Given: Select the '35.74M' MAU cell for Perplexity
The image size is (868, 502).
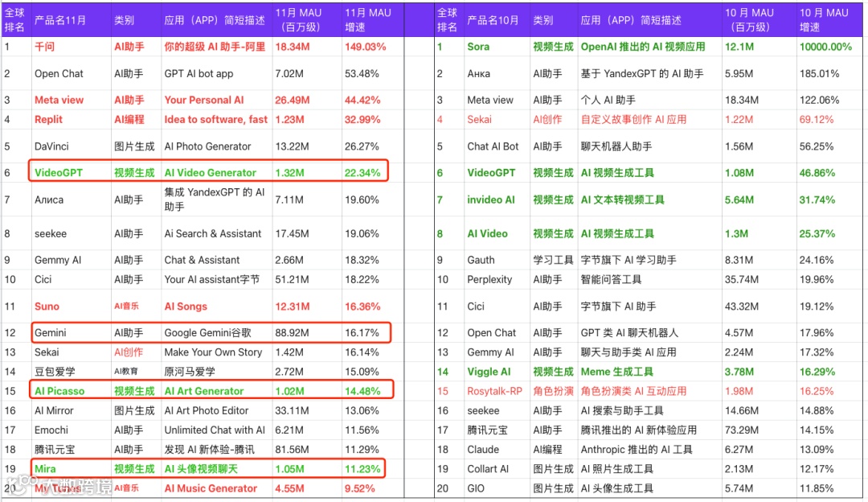Looking at the screenshot, I should [741, 279].
